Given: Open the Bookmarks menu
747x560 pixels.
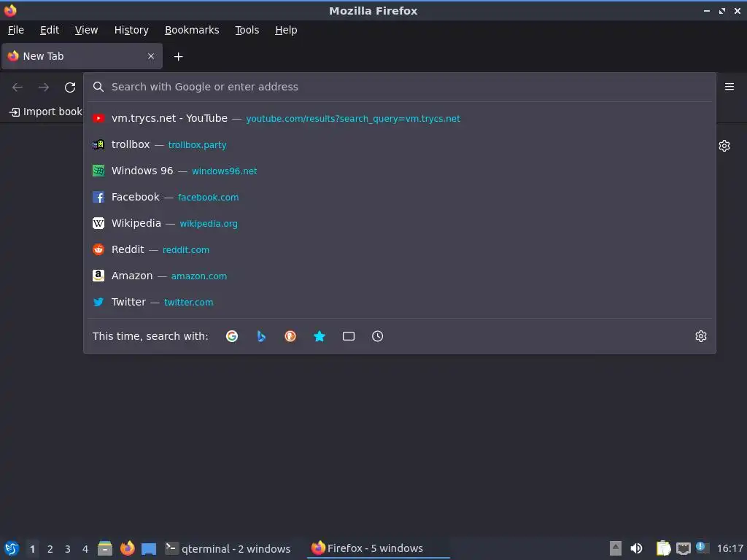Looking at the screenshot, I should (192, 30).
